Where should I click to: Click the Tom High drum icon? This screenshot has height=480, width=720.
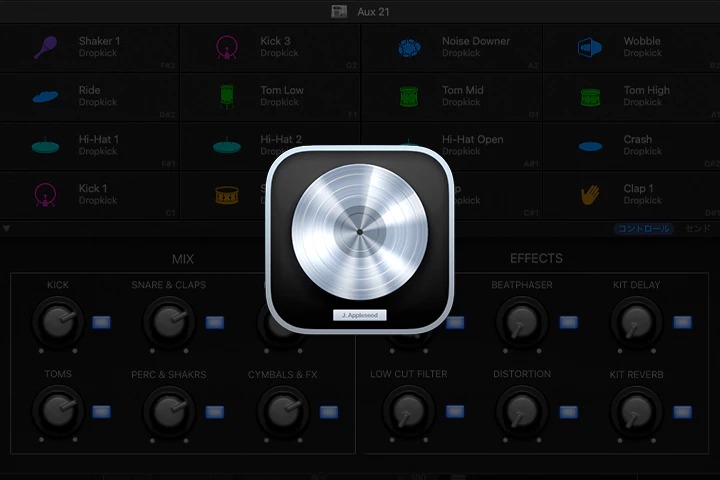coord(590,97)
